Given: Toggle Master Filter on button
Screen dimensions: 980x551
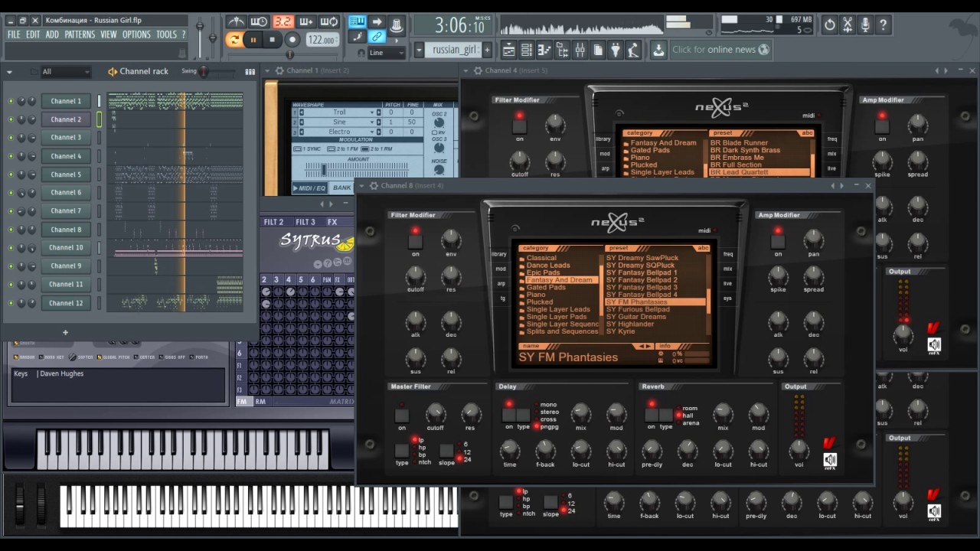Looking at the screenshot, I should tap(402, 415).
